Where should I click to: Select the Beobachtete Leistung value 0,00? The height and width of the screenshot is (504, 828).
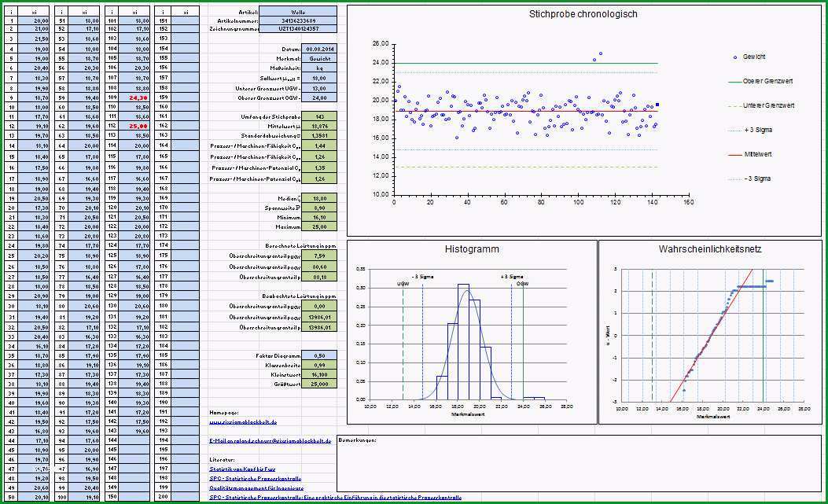click(x=319, y=307)
